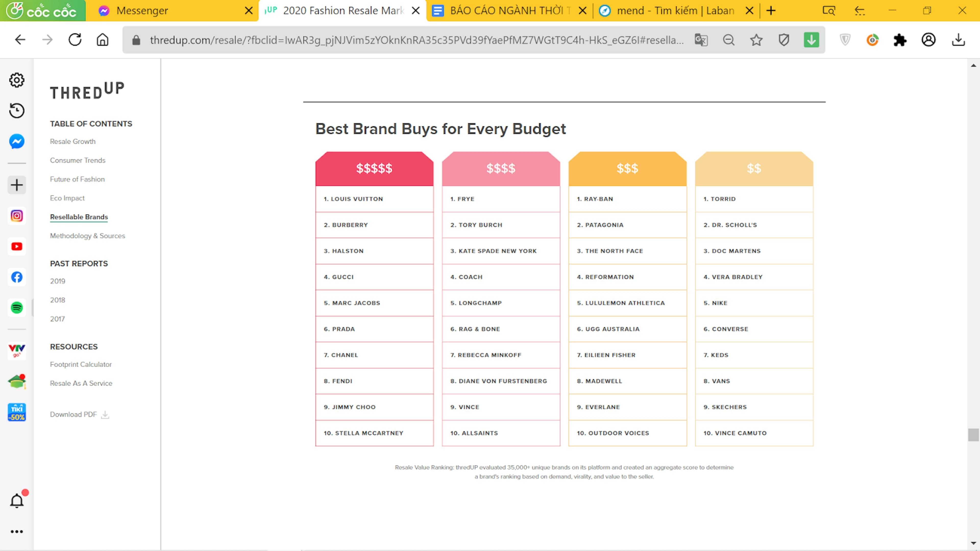Open the graduation cap sidebar icon
This screenshot has height=551, width=980.
click(x=17, y=381)
